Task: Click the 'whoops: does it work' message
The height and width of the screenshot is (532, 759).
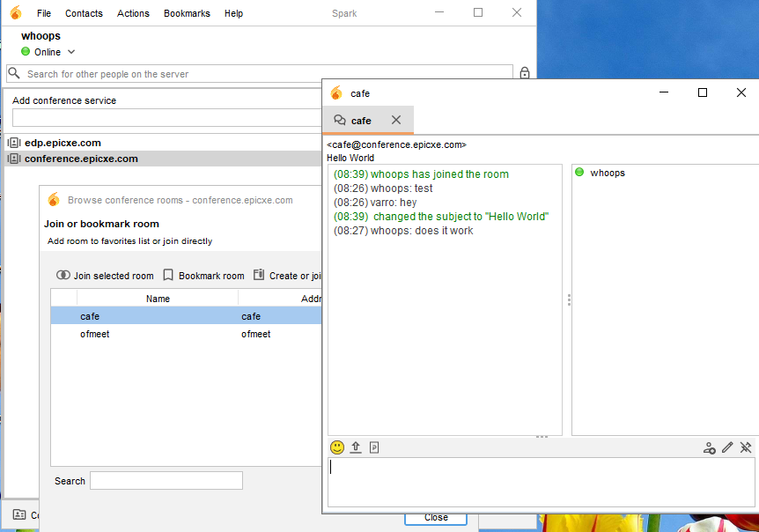Action: pos(403,231)
